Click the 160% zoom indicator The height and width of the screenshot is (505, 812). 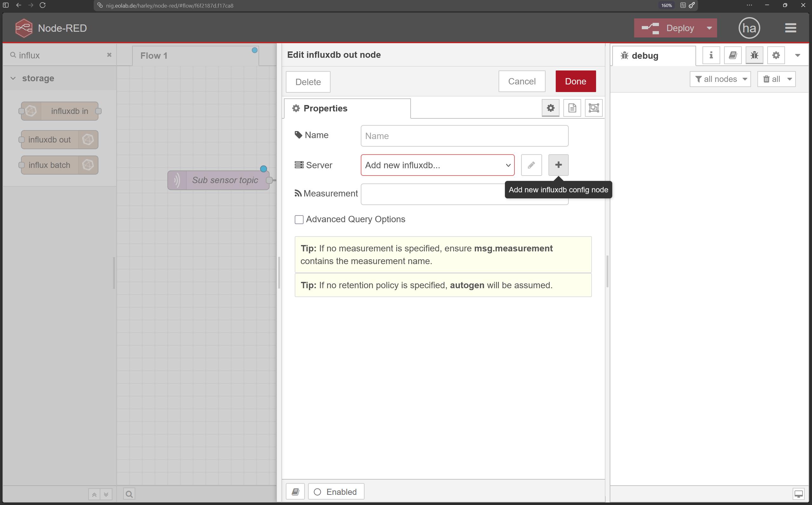(666, 6)
